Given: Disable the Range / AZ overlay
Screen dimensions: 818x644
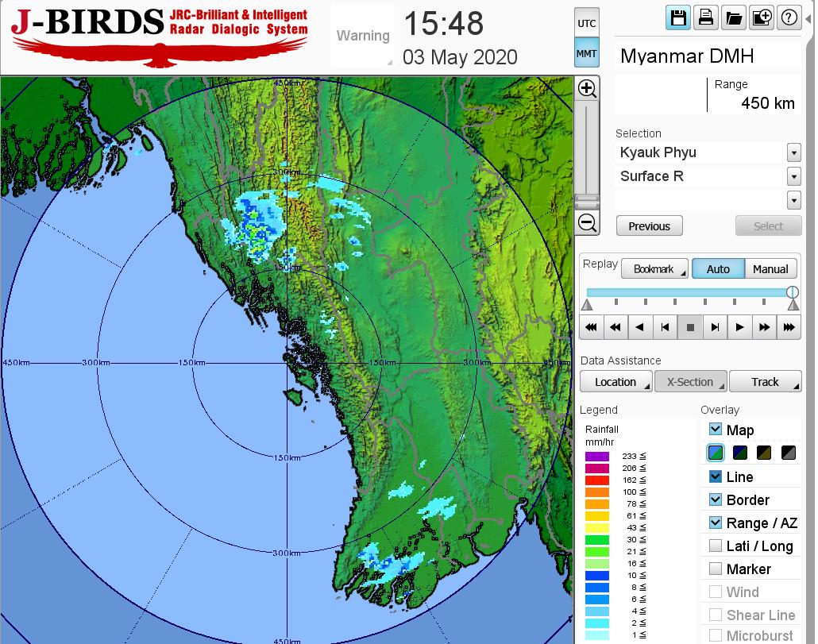Looking at the screenshot, I should pos(716,523).
